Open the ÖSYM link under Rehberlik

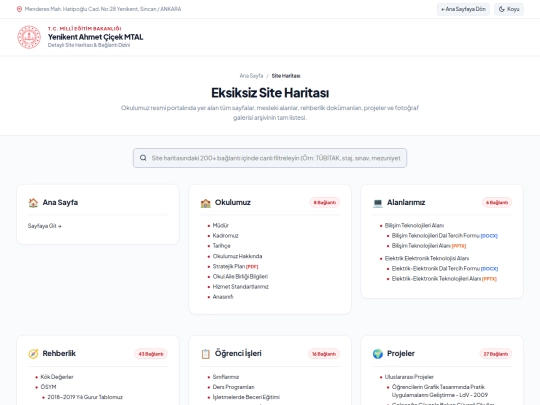pos(48,387)
